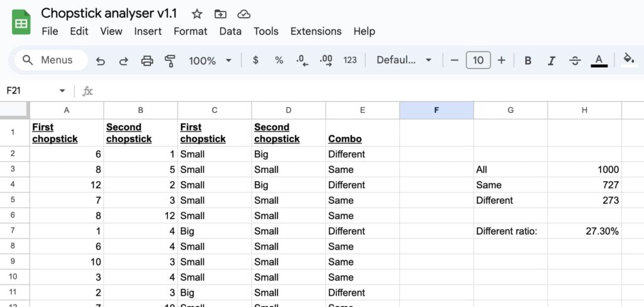Click the Undo arrow
Viewport: 644px width, 307px height.
(x=100, y=61)
